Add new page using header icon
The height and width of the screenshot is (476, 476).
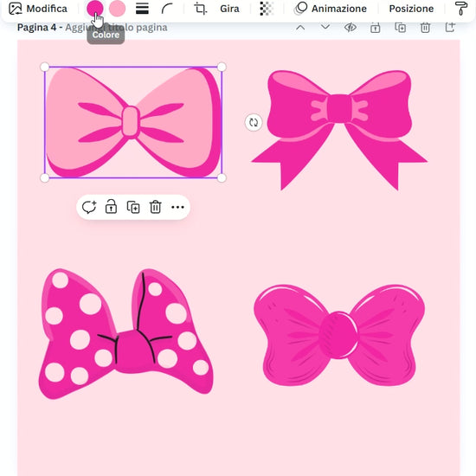point(450,28)
